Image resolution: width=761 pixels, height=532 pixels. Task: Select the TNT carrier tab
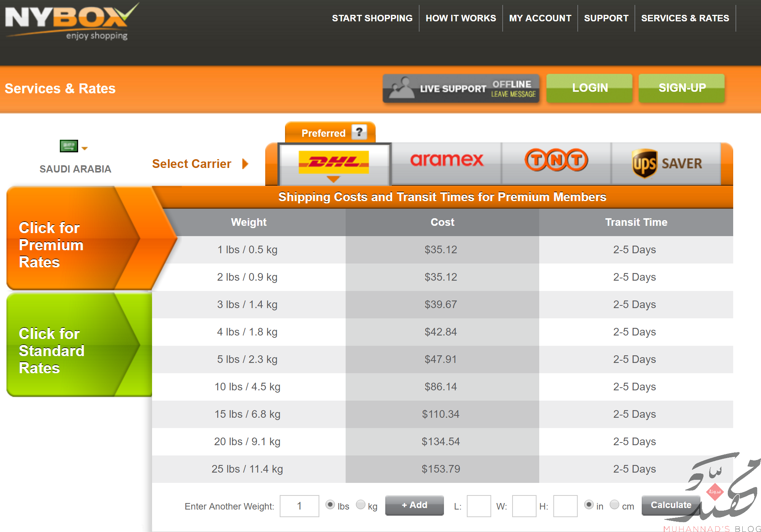(x=556, y=163)
